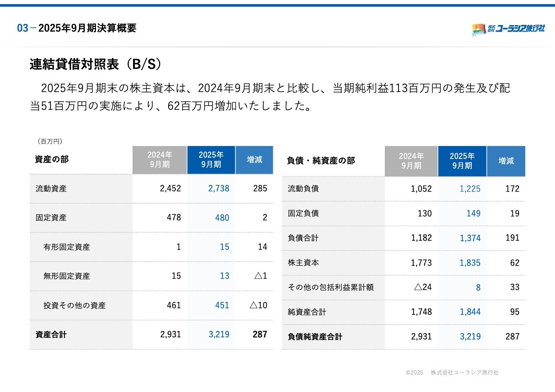Click the 投資その他の資産 row label
Screen dimensions: 555x392
(x=74, y=305)
